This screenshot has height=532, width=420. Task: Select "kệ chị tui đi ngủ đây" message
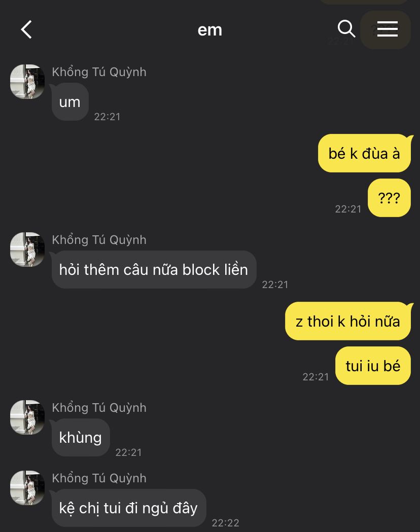(128, 508)
